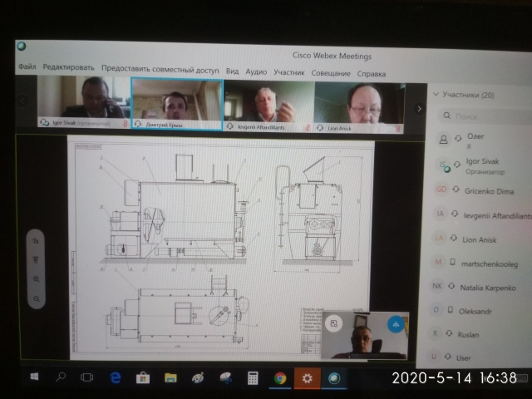This screenshot has height=399, width=532.
Task: Click the phone icon beside Oleksandr
Action: pos(451,310)
